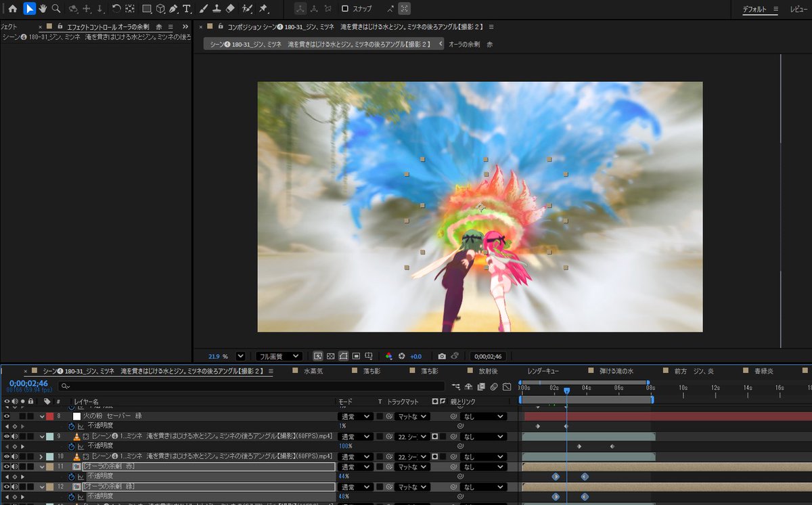Open the composition flowchart icon in timeline
This screenshot has height=505, width=812.
click(x=456, y=387)
